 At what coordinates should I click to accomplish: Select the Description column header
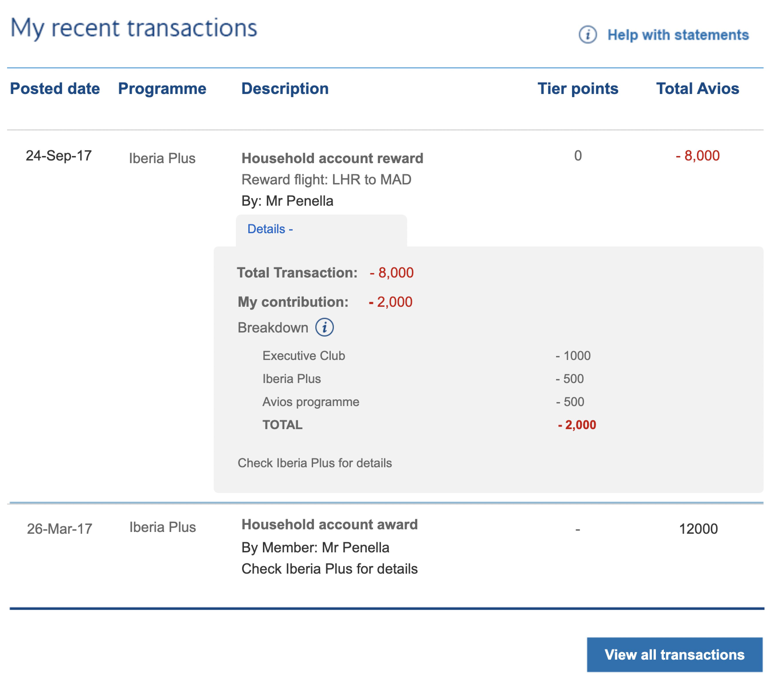click(285, 89)
